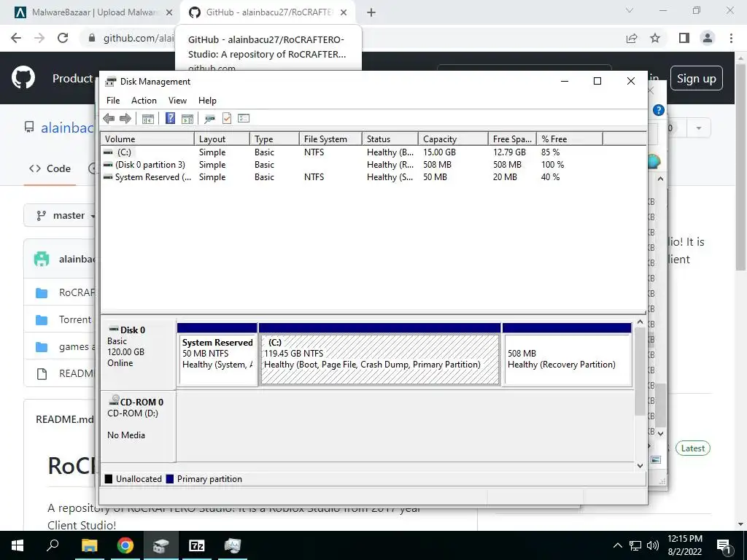Viewport: 747px width, 560px height.
Task: Open taskbar search magnifier
Action: tap(53, 545)
